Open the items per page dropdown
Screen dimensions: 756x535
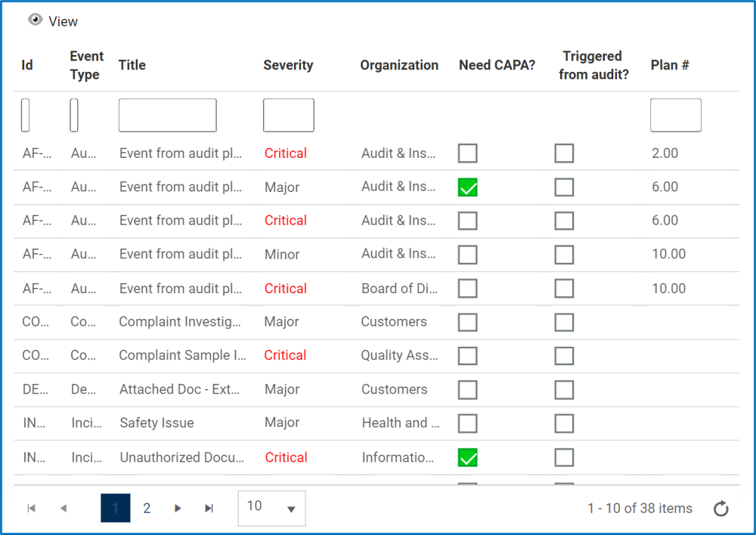[x=271, y=508]
